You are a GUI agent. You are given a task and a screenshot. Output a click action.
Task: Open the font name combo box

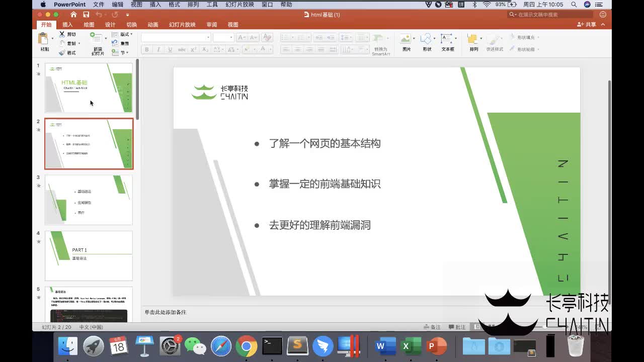click(x=176, y=38)
